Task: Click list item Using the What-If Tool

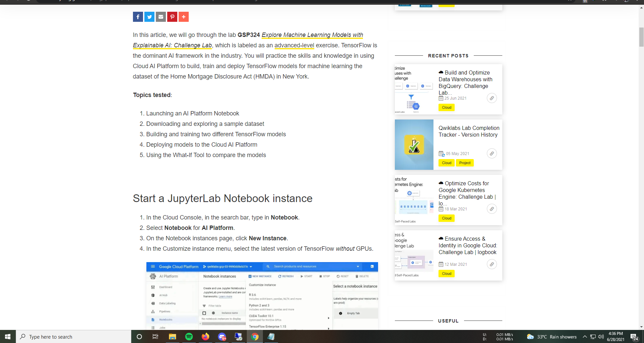Action: coord(206,155)
